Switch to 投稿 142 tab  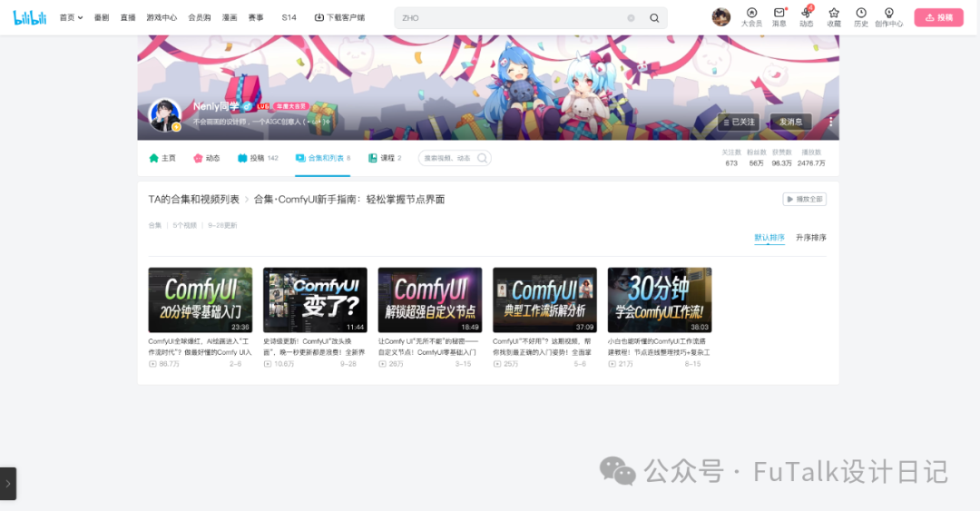pos(258,158)
